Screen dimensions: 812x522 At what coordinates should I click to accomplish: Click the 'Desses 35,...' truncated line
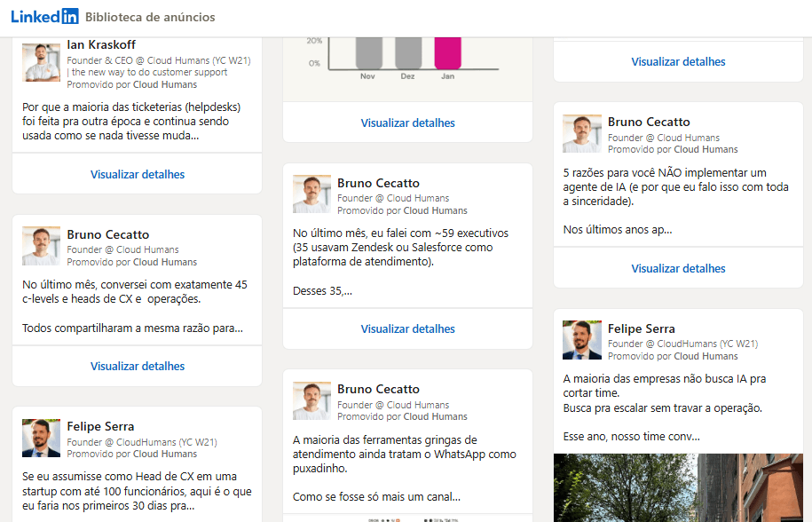(322, 291)
